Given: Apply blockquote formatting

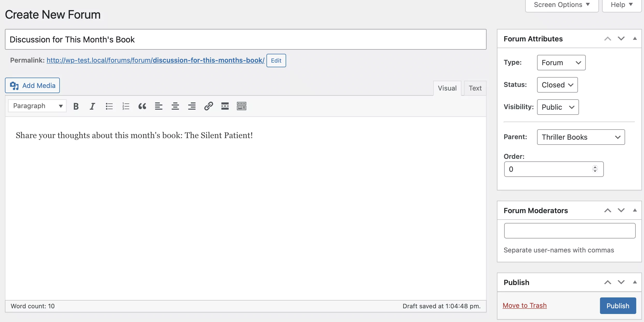Looking at the screenshot, I should (x=142, y=106).
